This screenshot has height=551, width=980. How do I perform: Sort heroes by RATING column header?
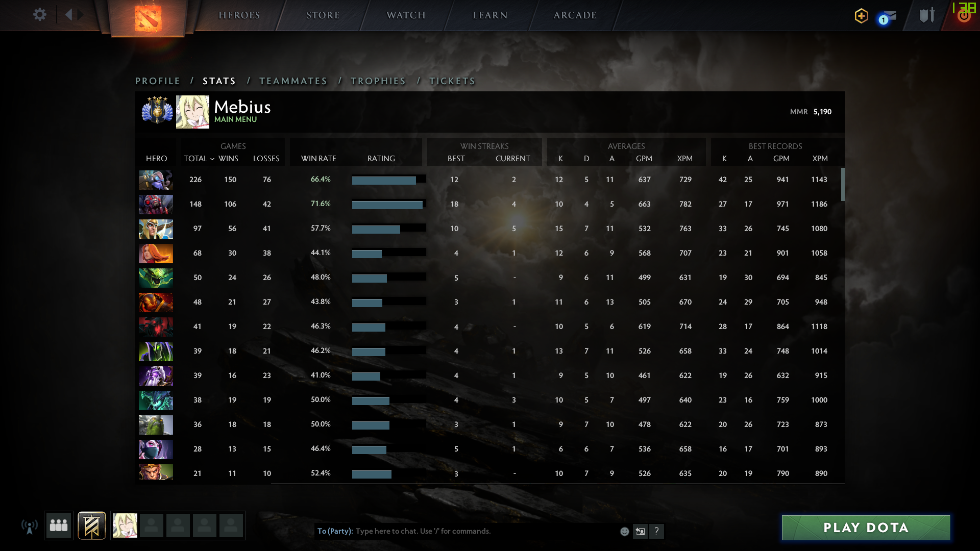pyautogui.click(x=381, y=159)
